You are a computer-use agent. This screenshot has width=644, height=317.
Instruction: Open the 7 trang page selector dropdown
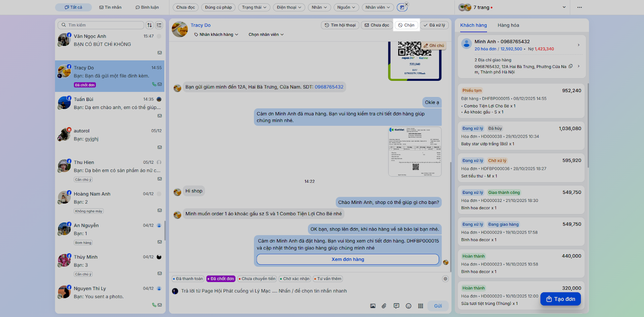[x=512, y=7]
